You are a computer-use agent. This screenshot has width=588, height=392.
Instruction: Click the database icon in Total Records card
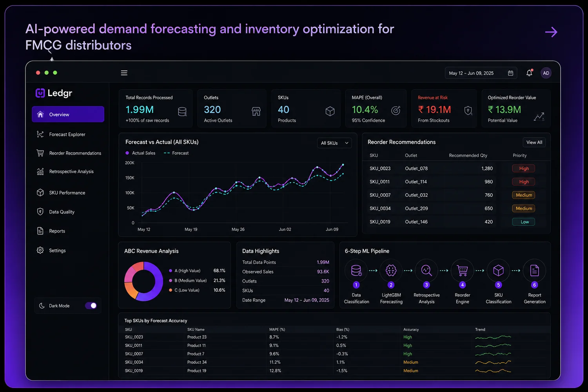[x=182, y=112]
